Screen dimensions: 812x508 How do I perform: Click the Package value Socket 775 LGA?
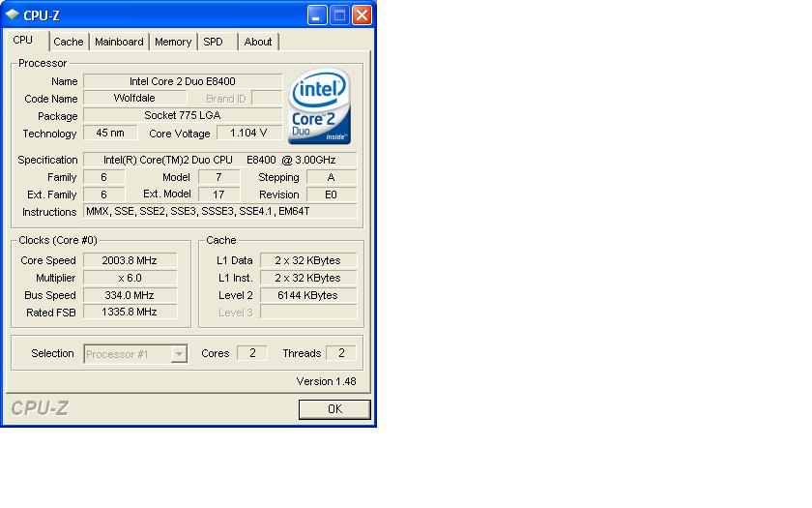[x=183, y=115]
